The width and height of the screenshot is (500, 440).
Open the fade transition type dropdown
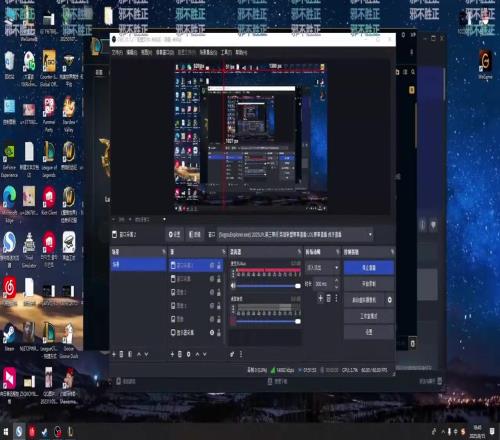point(323,268)
